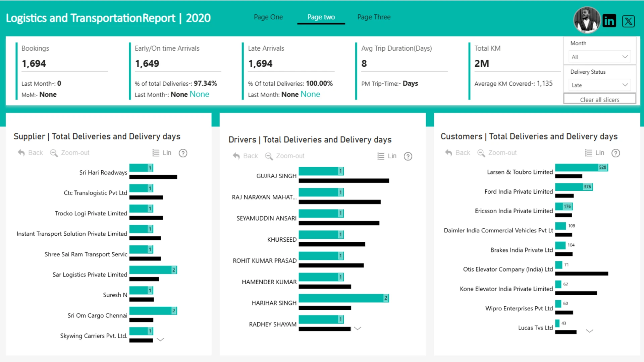Viewport: 644px width, 362px height.
Task: Click the Late Arrivals value 1,694
Action: click(x=260, y=64)
